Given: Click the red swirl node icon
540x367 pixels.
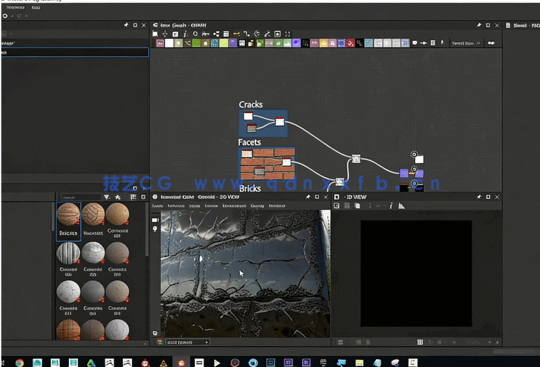Looking at the screenshot, I should click(350, 43).
